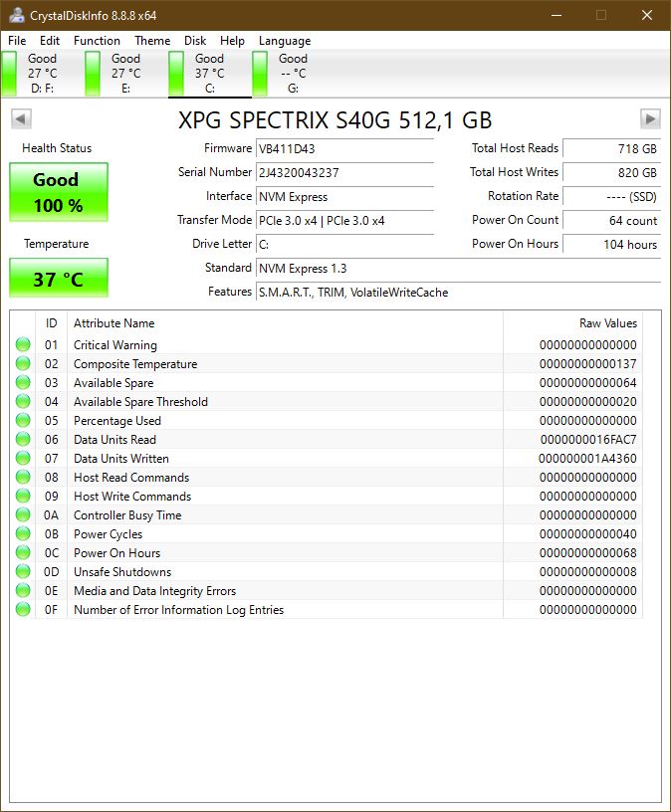The width and height of the screenshot is (671, 812).
Task: Click status orb for Error Information Log Entries
Action: click(x=23, y=609)
